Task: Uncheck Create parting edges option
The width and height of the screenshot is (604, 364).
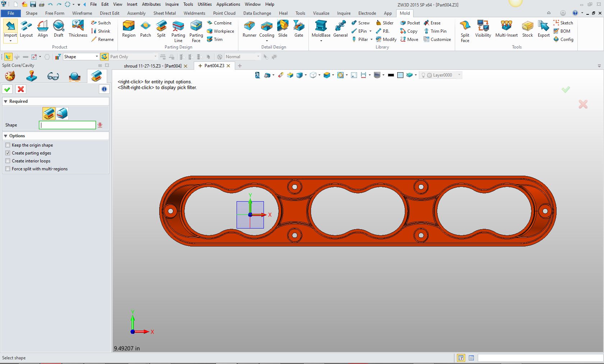Action: [8, 153]
